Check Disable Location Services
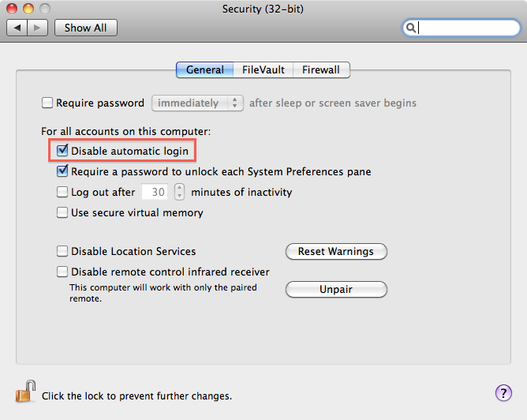527x420 pixels. [62, 251]
